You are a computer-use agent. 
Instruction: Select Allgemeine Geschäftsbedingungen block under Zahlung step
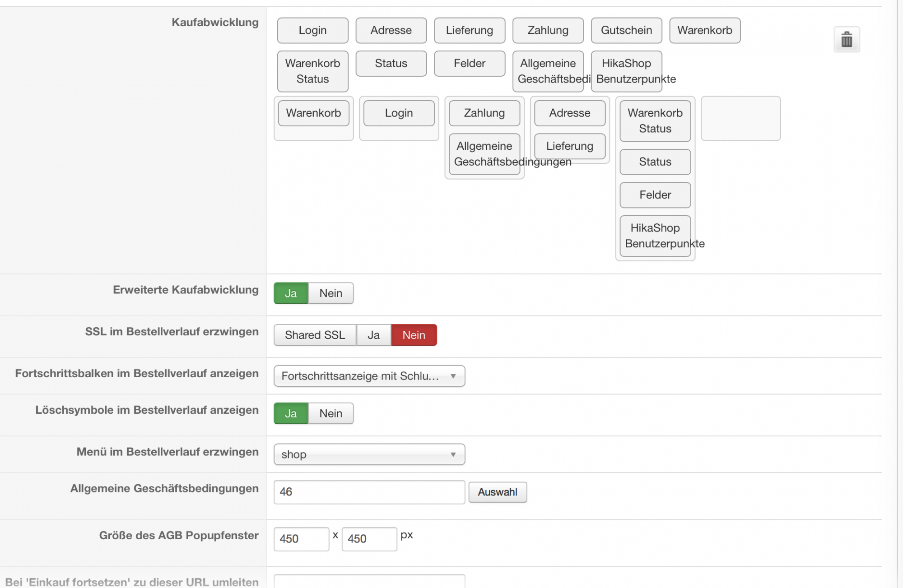(x=484, y=154)
